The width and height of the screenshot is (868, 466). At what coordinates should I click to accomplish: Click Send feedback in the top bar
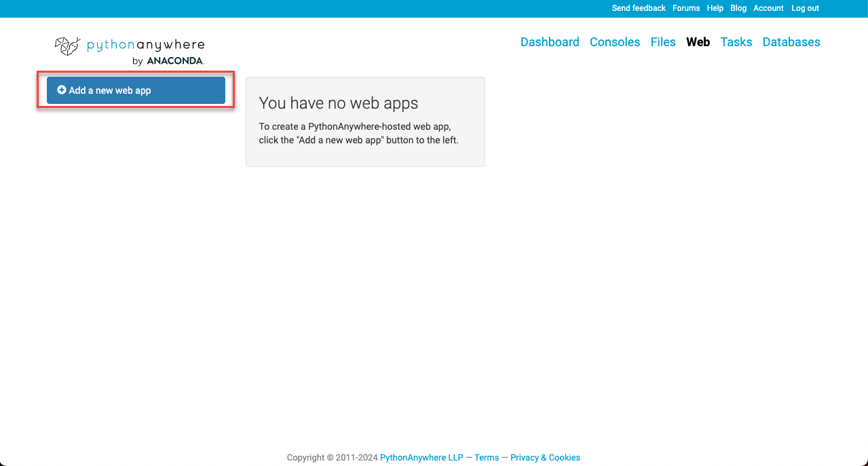(638, 8)
